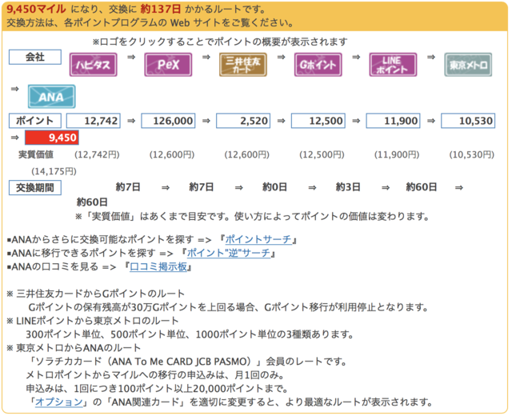Click the 126,000 point value box

pyautogui.click(x=168, y=121)
